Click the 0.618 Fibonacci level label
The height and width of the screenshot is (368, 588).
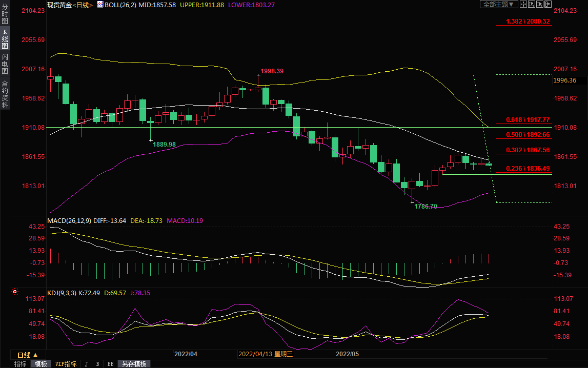(x=528, y=119)
